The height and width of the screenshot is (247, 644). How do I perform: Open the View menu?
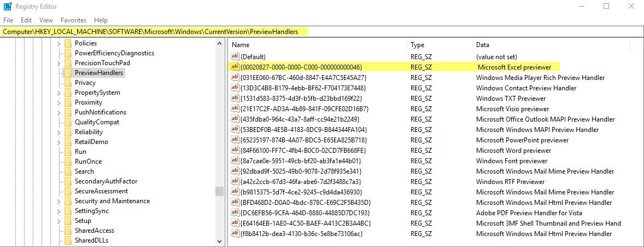click(x=46, y=20)
